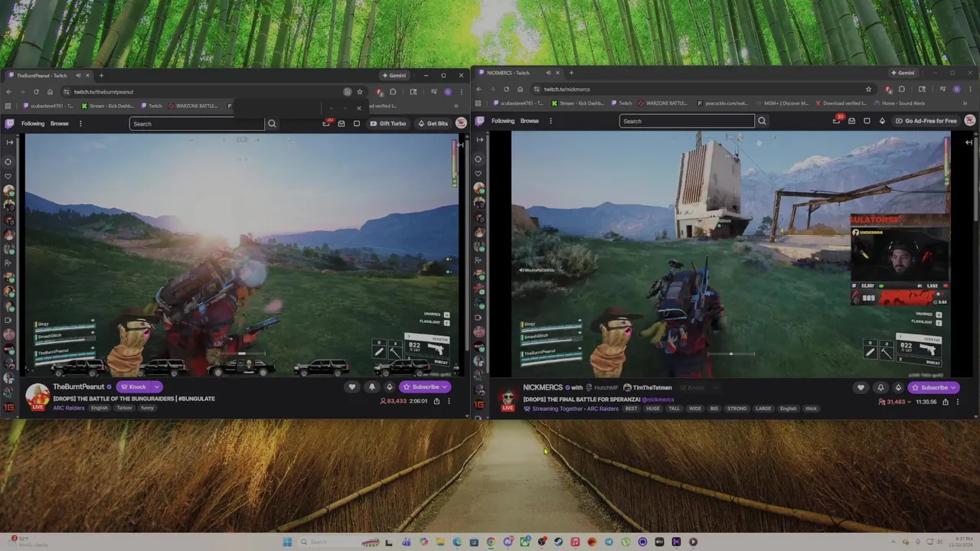Viewport: 980px width, 551px height.
Task: Open inbox envelope icon in TheBurntPeanut window
Action: (341, 123)
